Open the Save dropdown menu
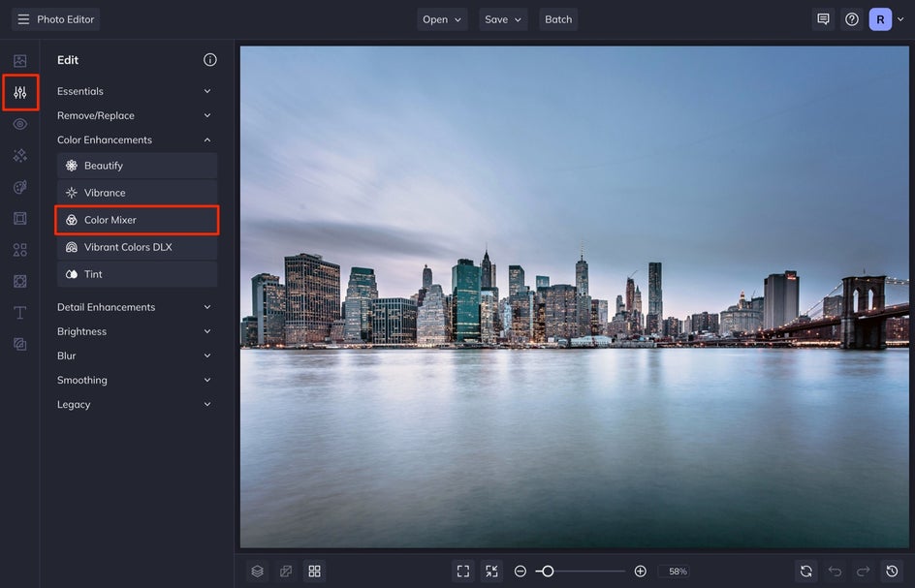915x588 pixels. tap(503, 18)
